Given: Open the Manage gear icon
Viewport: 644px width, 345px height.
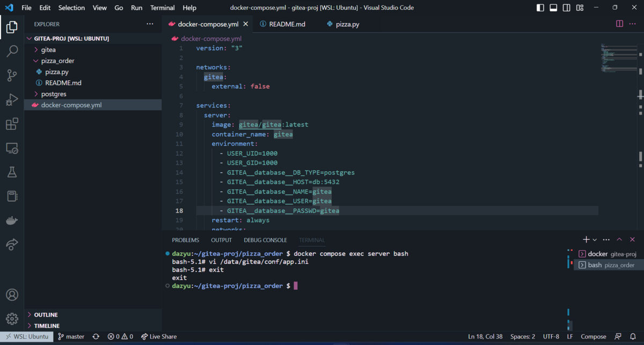Looking at the screenshot, I should point(12,319).
